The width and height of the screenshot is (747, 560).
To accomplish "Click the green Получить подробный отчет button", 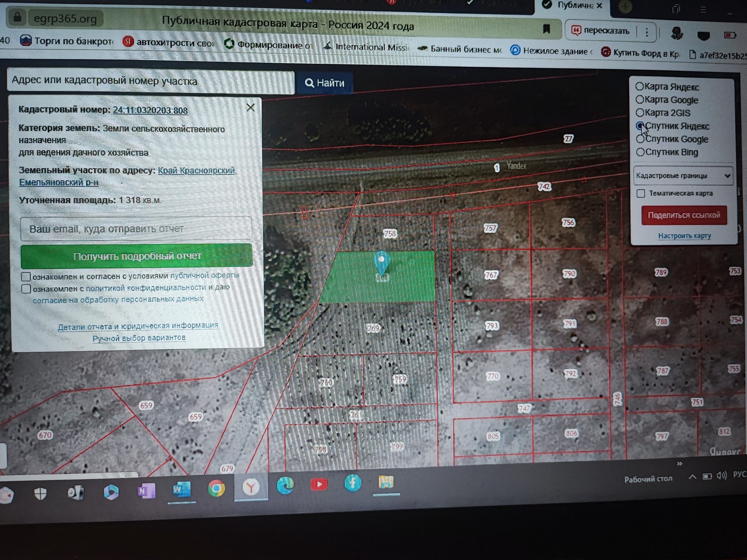I will pyautogui.click(x=137, y=256).
